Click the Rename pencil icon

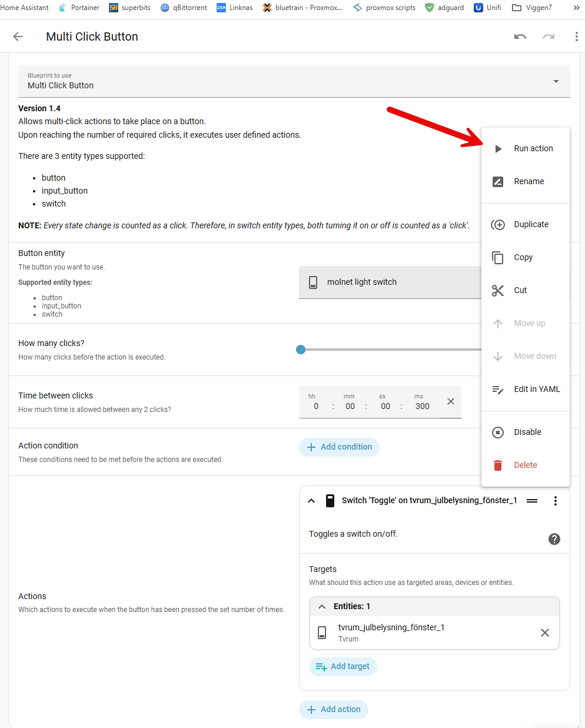click(498, 182)
